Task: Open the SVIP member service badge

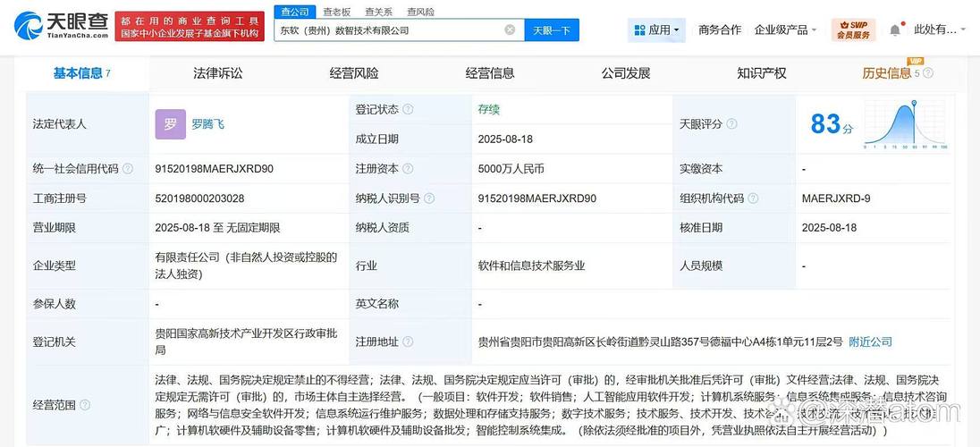Action: tap(853, 30)
